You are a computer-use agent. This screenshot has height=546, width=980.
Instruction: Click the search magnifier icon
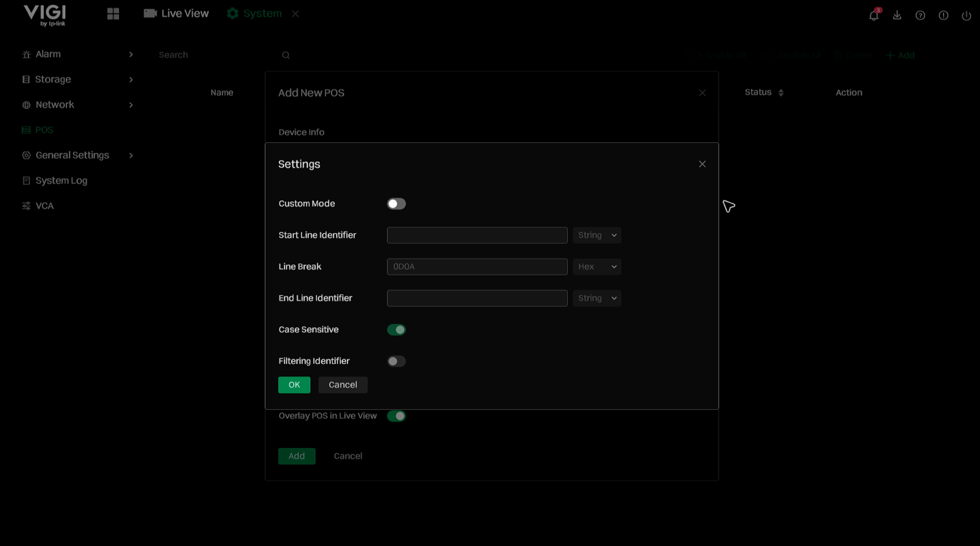coord(286,55)
